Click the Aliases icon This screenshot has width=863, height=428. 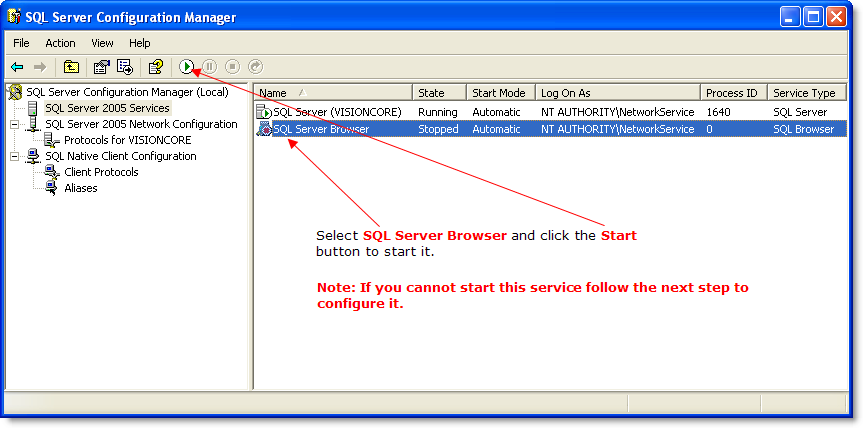pyautogui.click(x=52, y=188)
